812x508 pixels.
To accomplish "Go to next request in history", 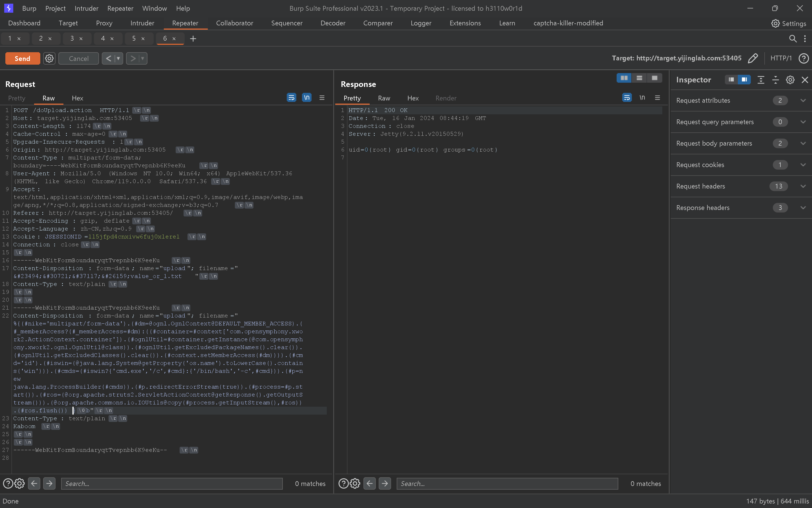I will 133,58.
